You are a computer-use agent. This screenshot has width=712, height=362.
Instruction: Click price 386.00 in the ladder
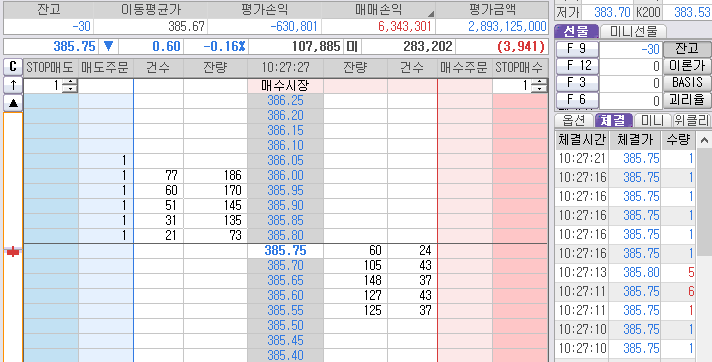coord(285,176)
